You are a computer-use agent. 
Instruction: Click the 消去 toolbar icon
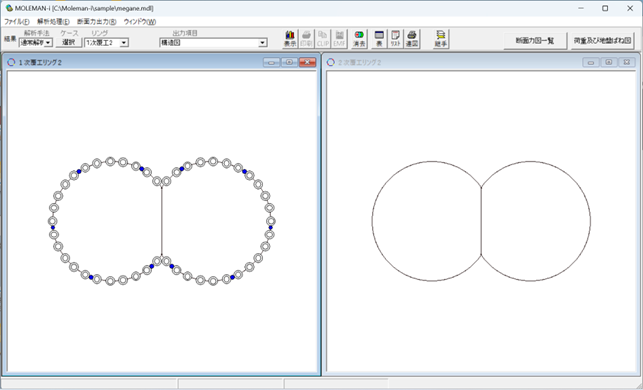click(x=359, y=39)
